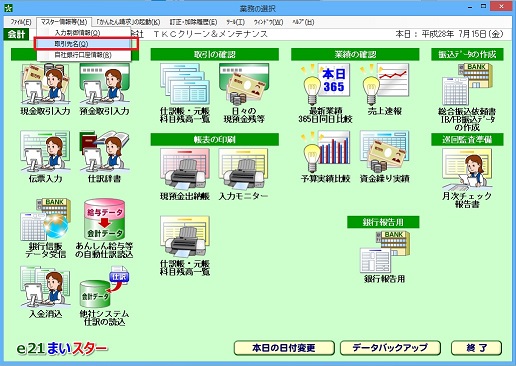Screen dimensions: 516x366
Task: Click 本日の日付変更 button
Action: point(284,348)
